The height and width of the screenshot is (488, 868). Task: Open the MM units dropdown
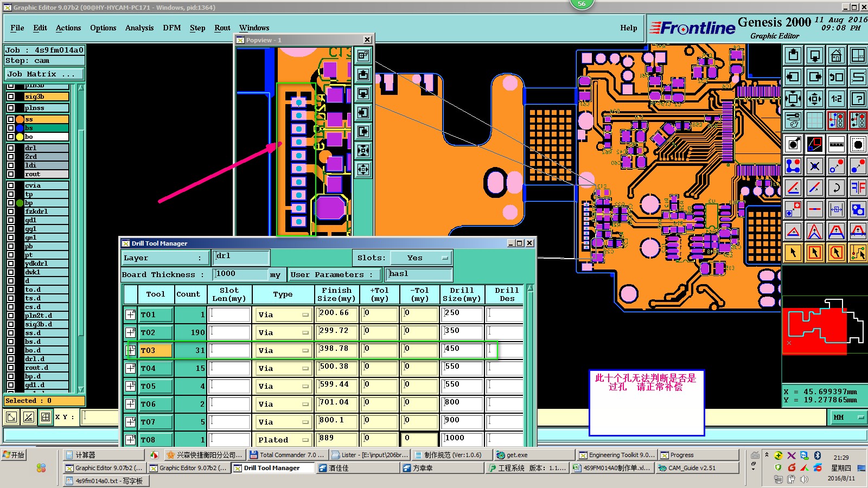[848, 417]
